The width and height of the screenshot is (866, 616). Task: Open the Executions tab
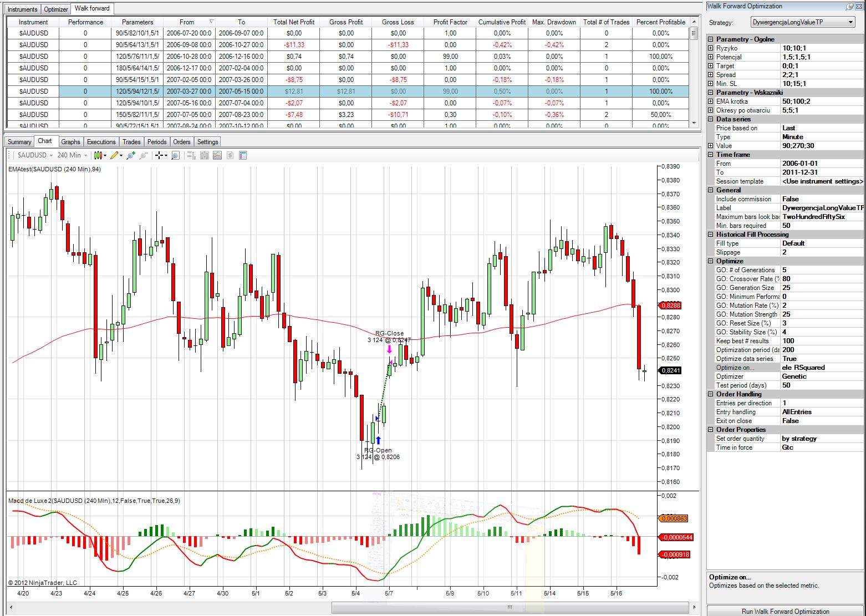pos(101,142)
